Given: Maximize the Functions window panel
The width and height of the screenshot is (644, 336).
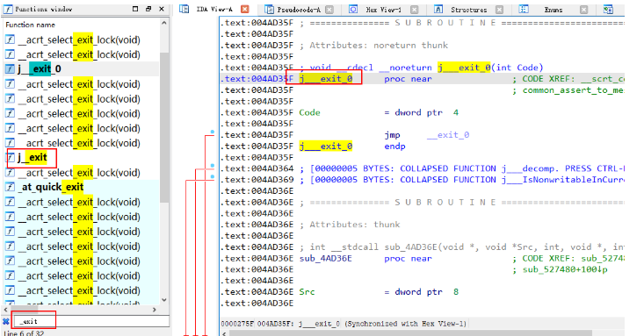Looking at the screenshot, I should click(x=135, y=9).
